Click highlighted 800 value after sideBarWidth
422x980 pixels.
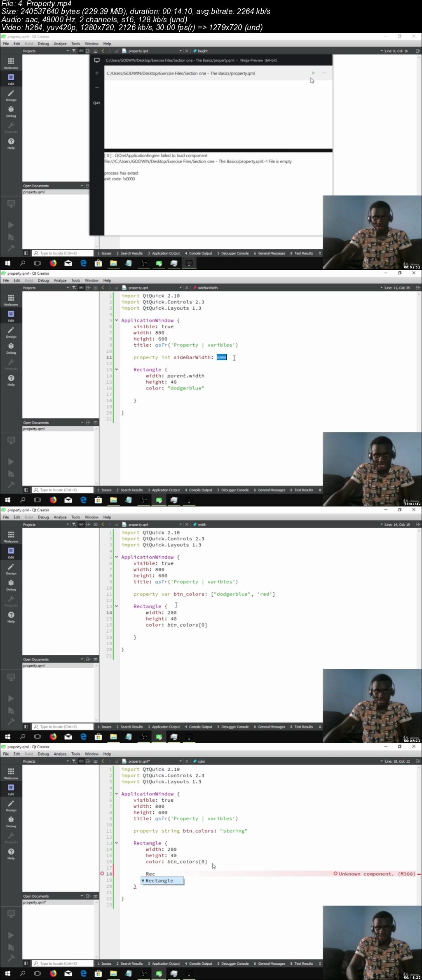[x=221, y=357]
